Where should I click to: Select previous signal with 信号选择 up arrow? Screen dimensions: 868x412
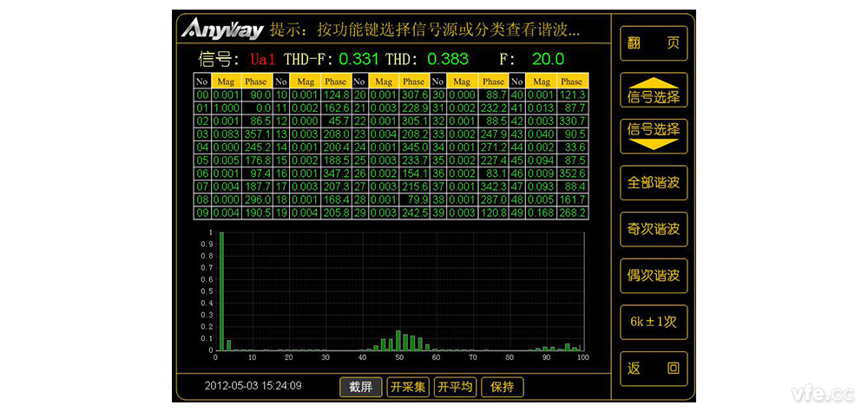pyautogui.click(x=654, y=90)
